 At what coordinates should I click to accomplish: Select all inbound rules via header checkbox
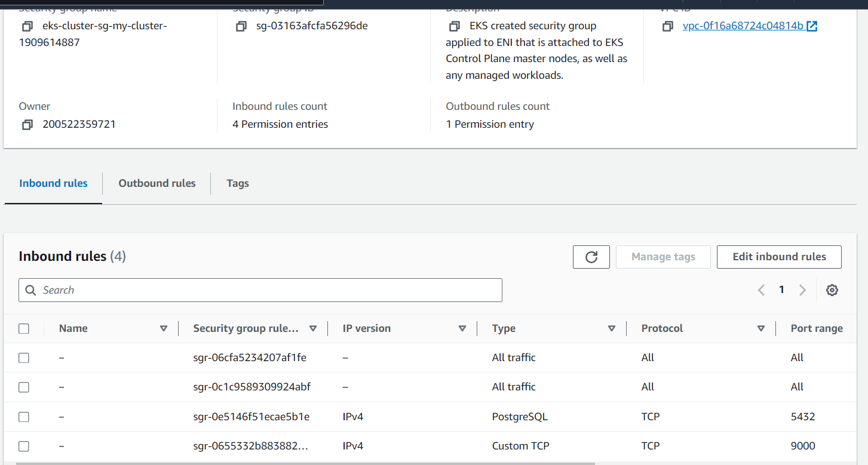click(x=23, y=328)
